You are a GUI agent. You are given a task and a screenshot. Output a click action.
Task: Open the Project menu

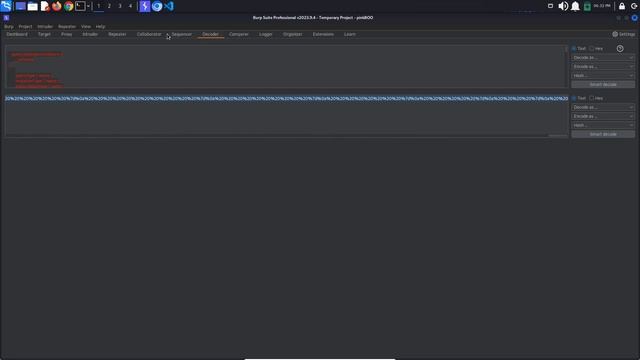25,27
